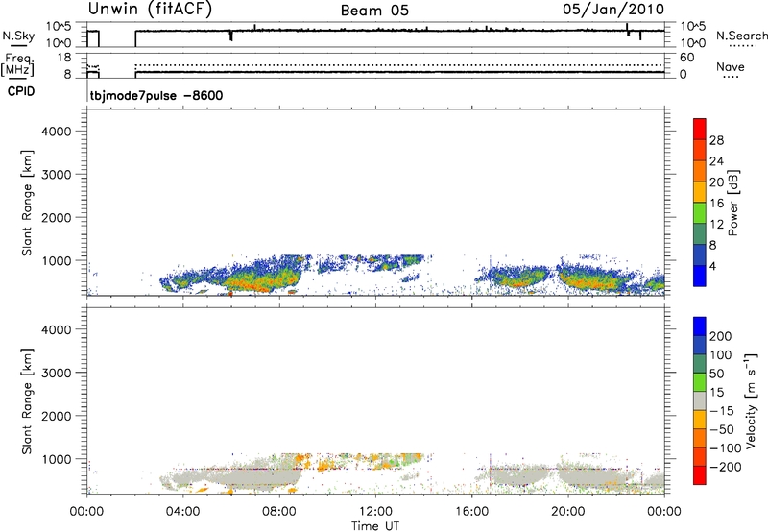This screenshot has height=532, width=768.
Task: Click the "N.Sky" legend label
Action: pyautogui.click(x=18, y=36)
